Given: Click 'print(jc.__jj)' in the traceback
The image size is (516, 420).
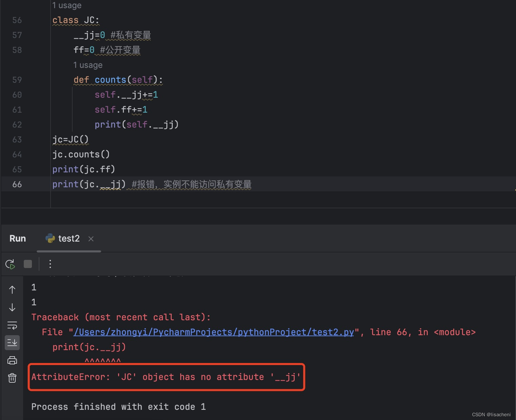Looking at the screenshot, I should [x=89, y=347].
